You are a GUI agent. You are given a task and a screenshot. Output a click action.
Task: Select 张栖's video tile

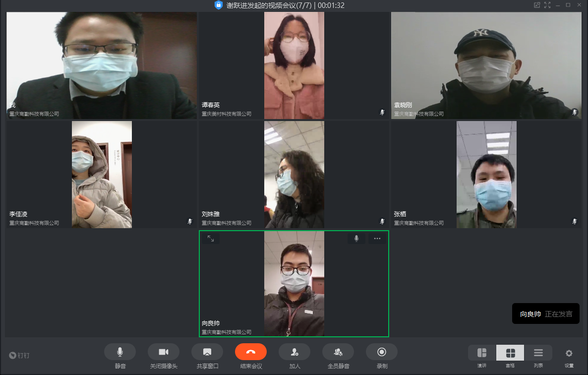486,175
